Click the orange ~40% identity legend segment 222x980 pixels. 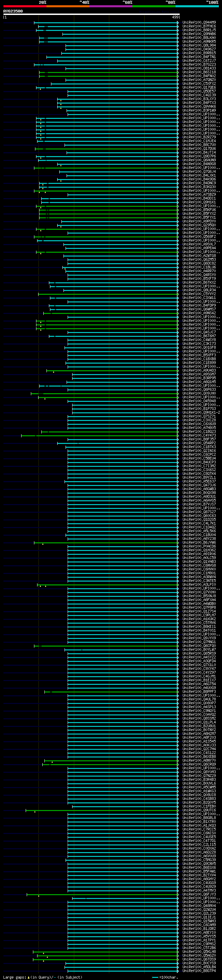[68, 7]
